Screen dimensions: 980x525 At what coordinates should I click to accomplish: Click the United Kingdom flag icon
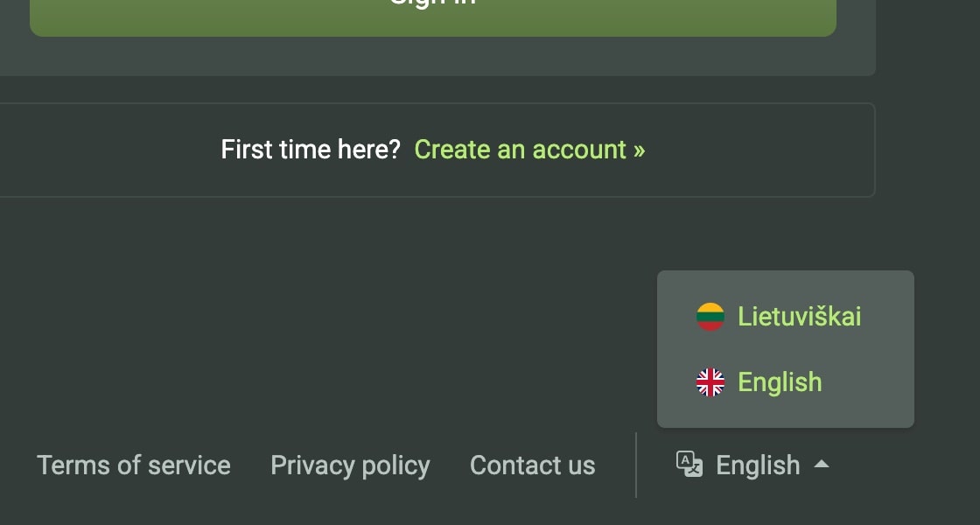(710, 382)
